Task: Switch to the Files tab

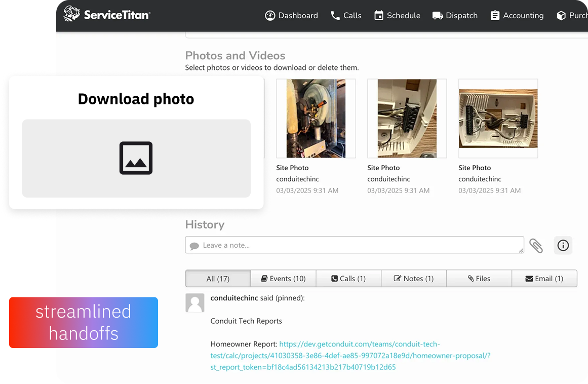Action: pyautogui.click(x=479, y=279)
